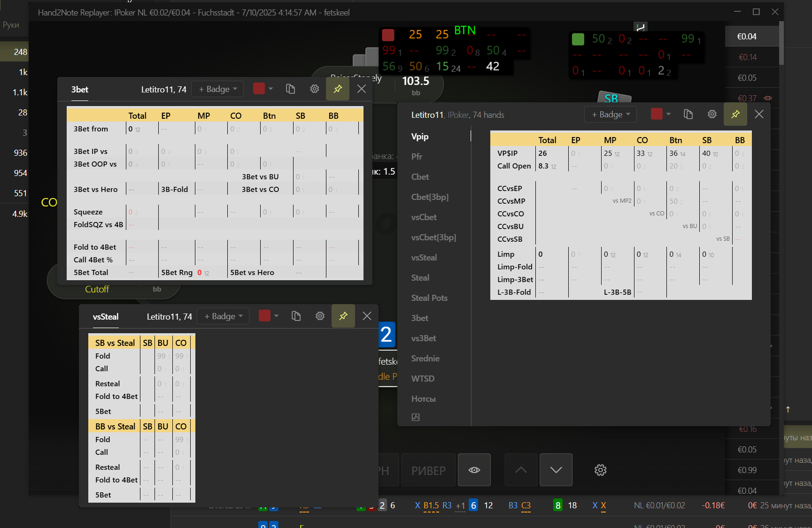Open the Steal Pots tab
812x528 pixels.
[x=429, y=298]
